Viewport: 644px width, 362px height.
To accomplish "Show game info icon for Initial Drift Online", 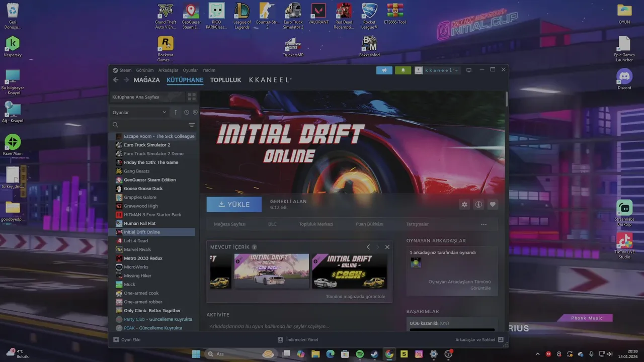I will [x=478, y=205].
